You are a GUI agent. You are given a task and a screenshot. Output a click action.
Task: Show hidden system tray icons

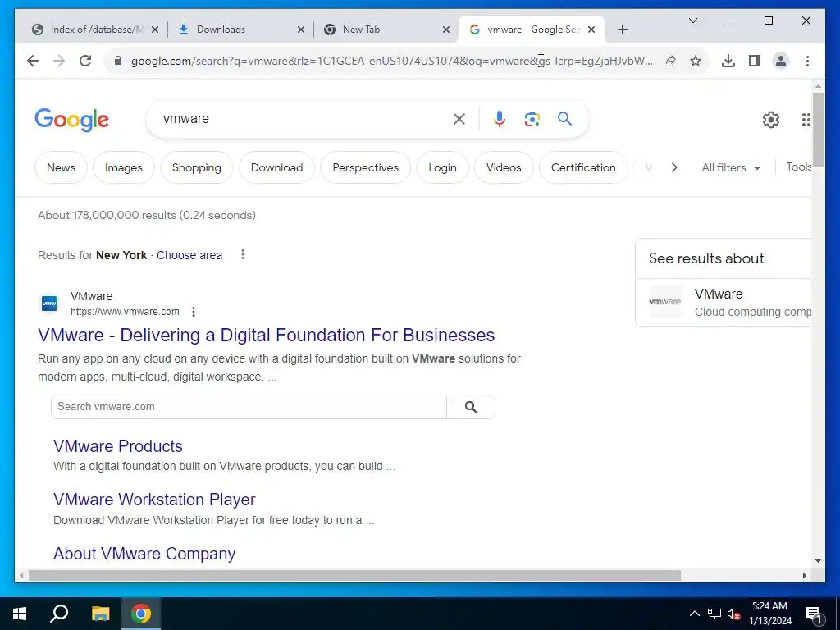(694, 614)
